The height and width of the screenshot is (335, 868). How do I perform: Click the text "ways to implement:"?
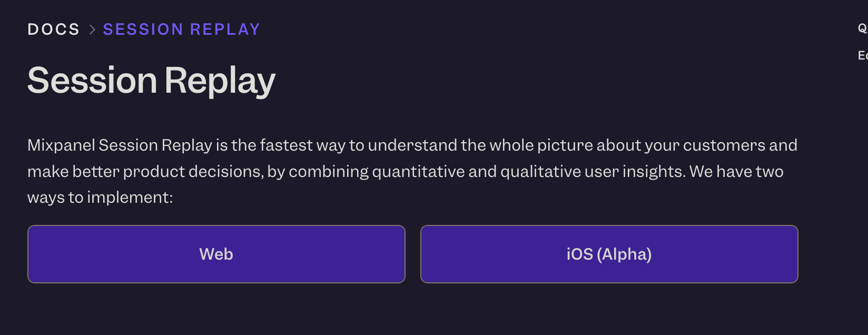[100, 198]
